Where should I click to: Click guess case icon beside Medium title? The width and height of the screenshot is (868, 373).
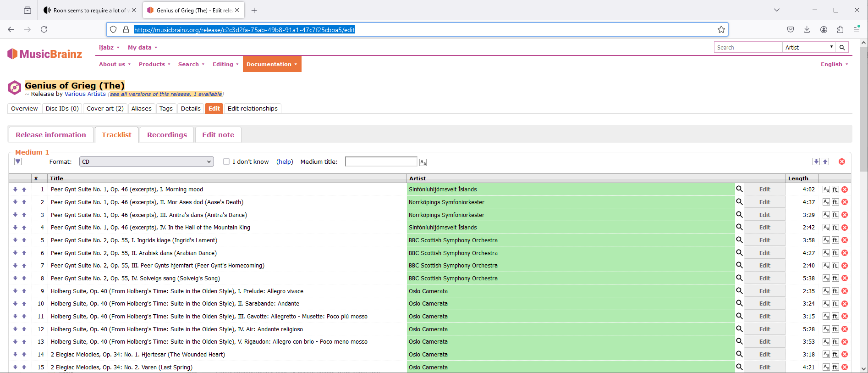click(x=423, y=162)
